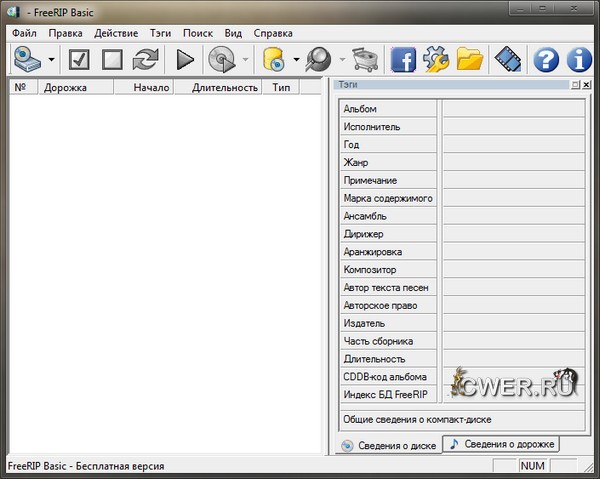
Task: Click the film strip icon
Action: click(x=508, y=60)
